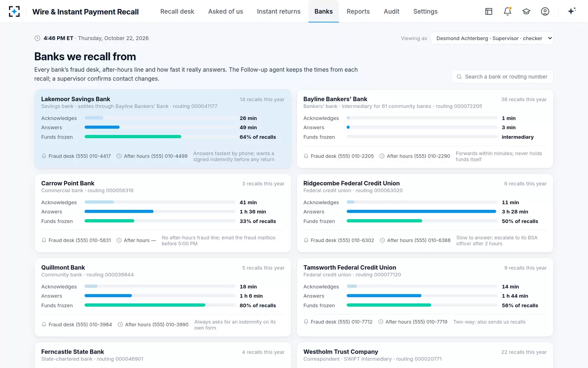Launch the sparkle assistant icon
Image resolution: width=588 pixels, height=368 pixels.
pos(572,11)
